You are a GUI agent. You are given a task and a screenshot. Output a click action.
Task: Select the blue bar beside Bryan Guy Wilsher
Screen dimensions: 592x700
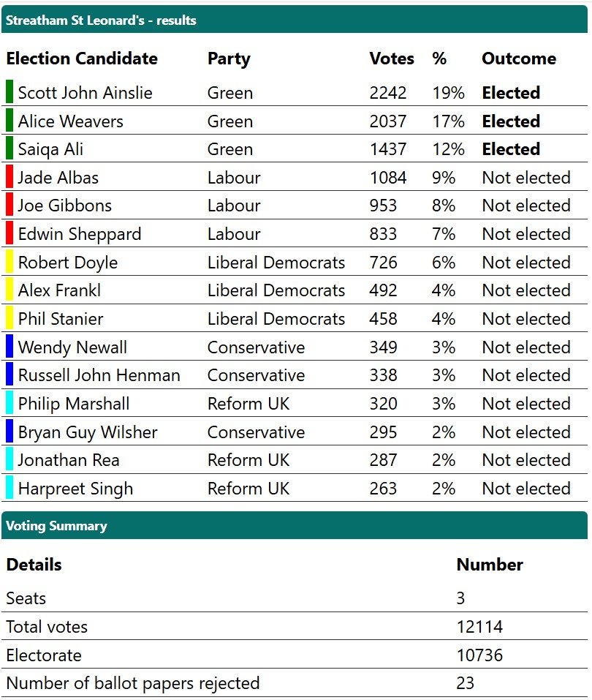9,432
